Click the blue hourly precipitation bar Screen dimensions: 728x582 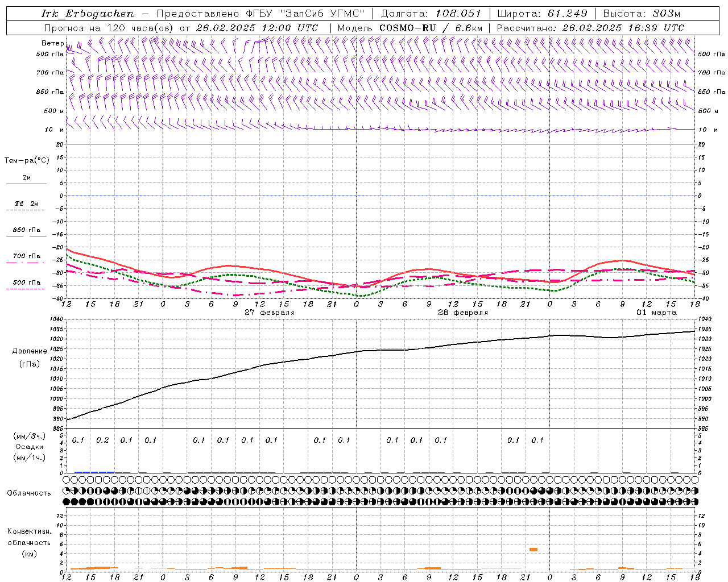click(94, 472)
